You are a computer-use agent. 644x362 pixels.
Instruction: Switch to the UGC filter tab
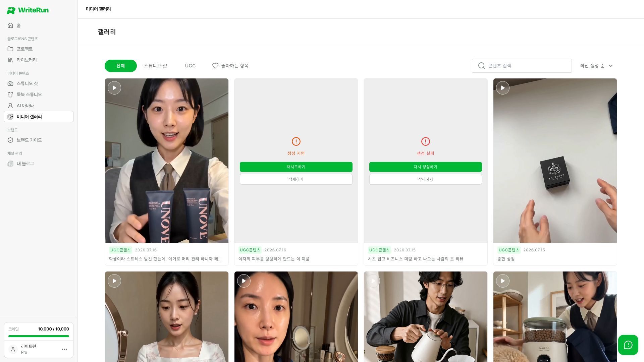point(190,66)
